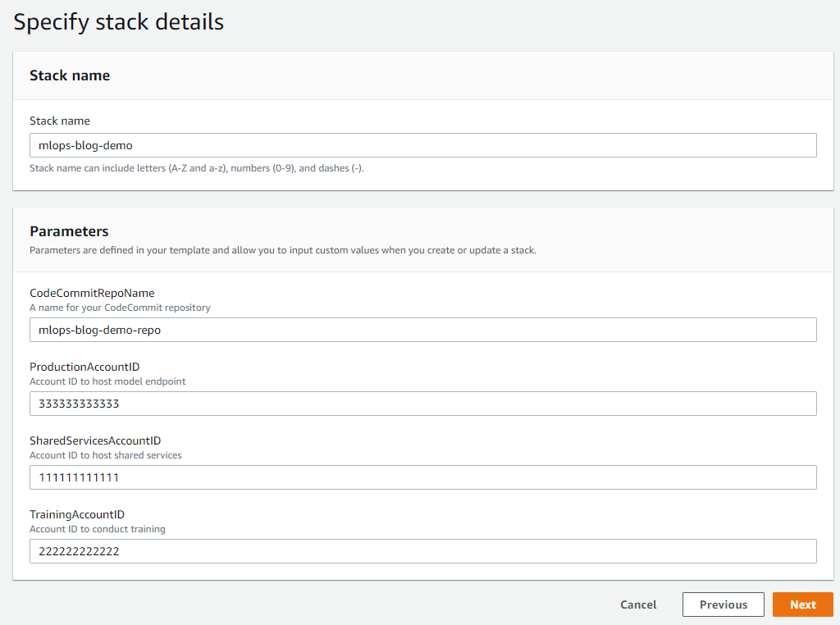Click the 'CodeCommitRepoName' label

pos(92,293)
